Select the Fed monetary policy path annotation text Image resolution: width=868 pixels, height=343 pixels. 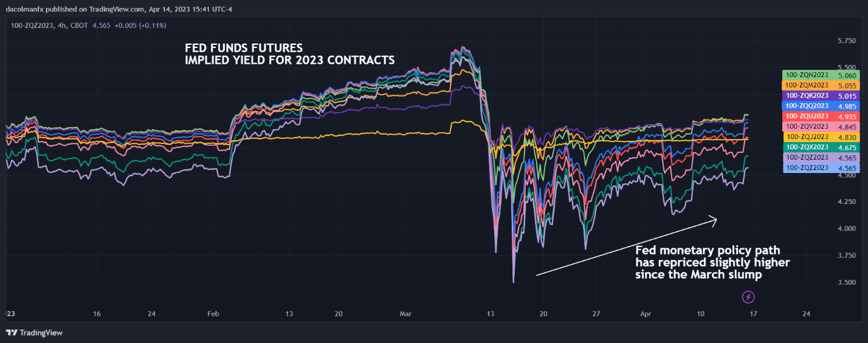[712, 262]
